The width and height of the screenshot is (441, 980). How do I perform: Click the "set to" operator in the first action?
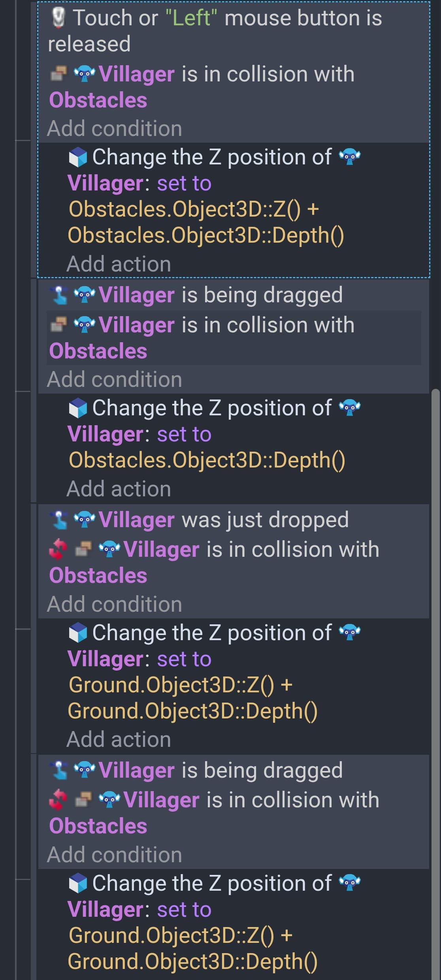pos(184,183)
